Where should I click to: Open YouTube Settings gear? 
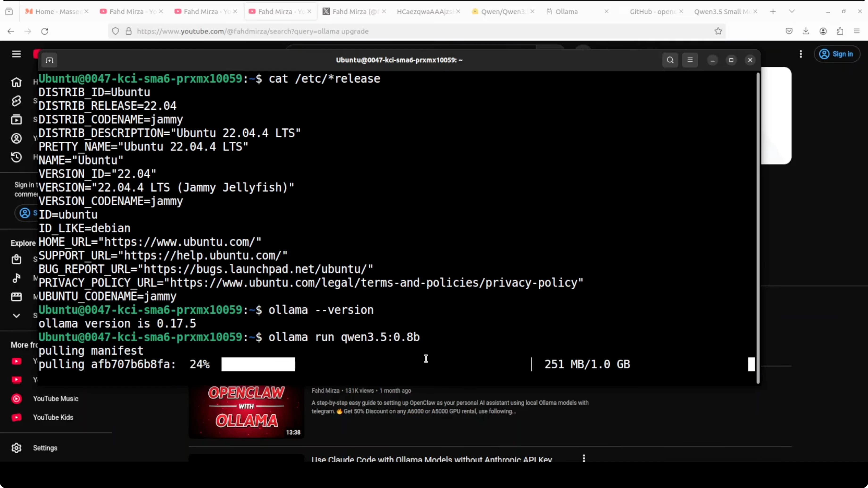tap(16, 448)
